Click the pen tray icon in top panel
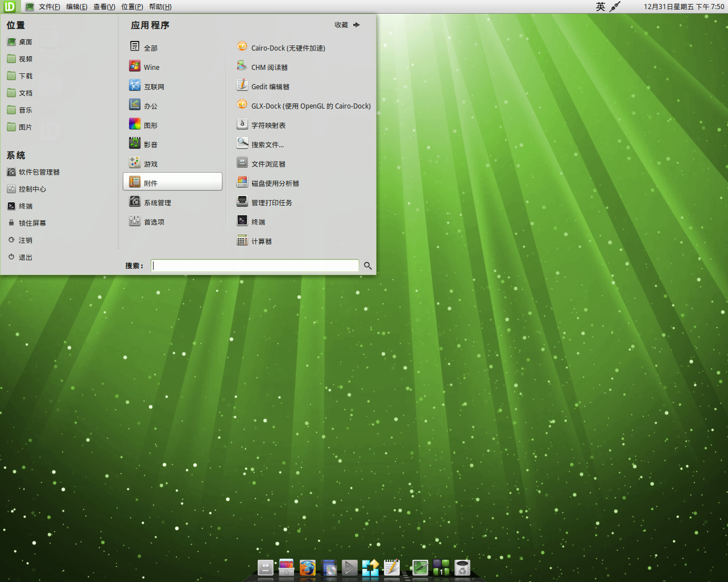Viewport: 728px width, 582px height. click(x=615, y=7)
